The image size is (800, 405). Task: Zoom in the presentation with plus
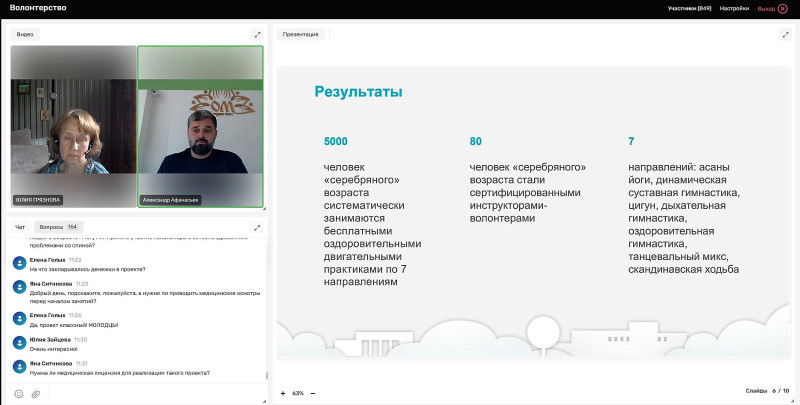283,393
